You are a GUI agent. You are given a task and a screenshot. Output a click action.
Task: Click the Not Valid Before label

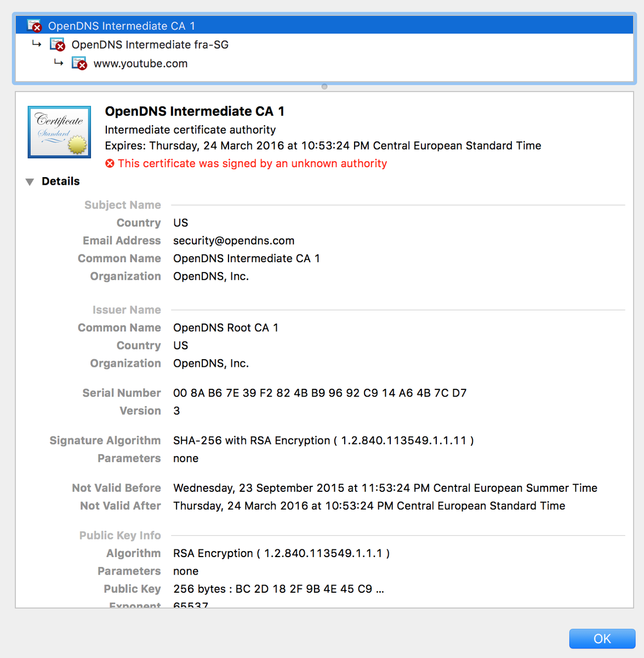(x=116, y=488)
